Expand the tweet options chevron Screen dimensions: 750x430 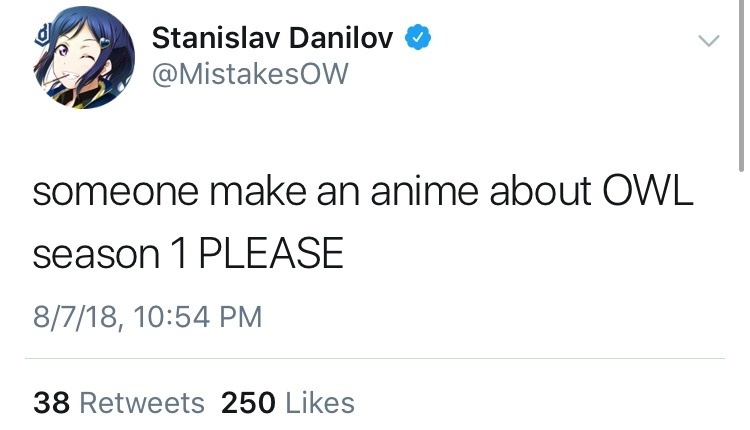[x=708, y=41]
